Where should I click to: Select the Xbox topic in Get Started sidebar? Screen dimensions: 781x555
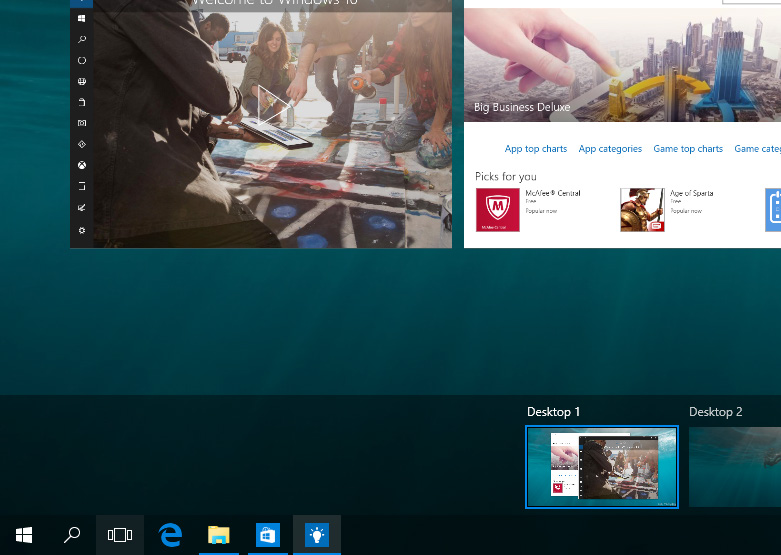(x=82, y=165)
